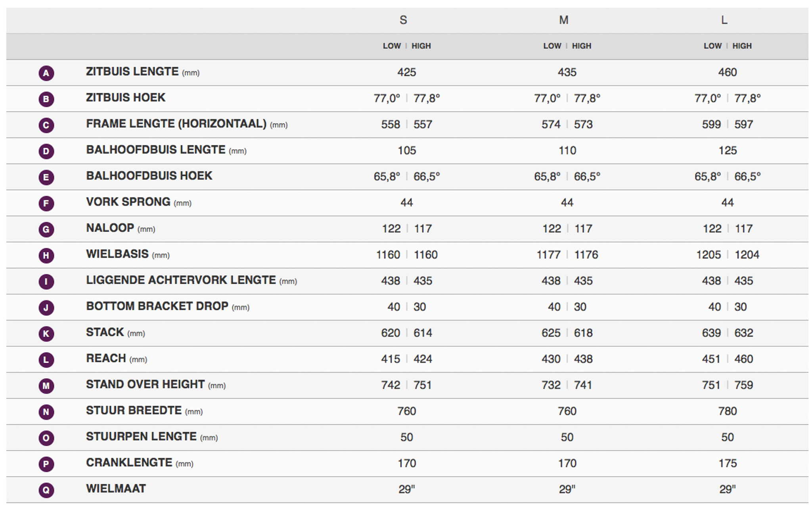812x508 pixels.
Task: Click the purple A badge icon
Action: [46, 73]
